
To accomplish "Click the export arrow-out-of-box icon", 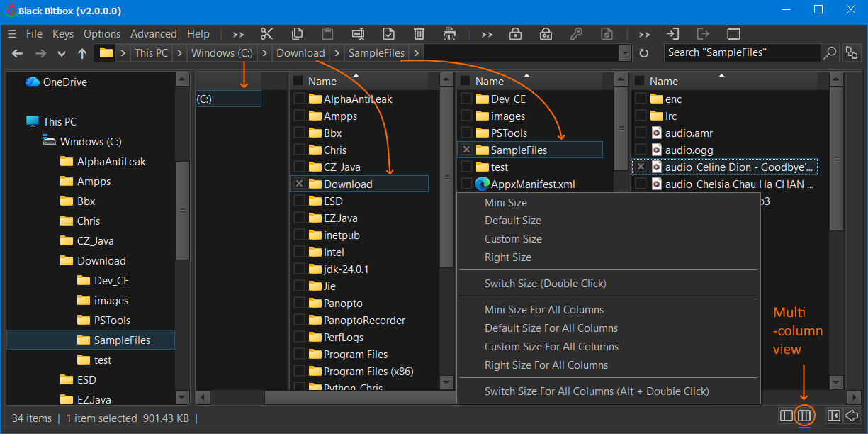I will 703,33.
